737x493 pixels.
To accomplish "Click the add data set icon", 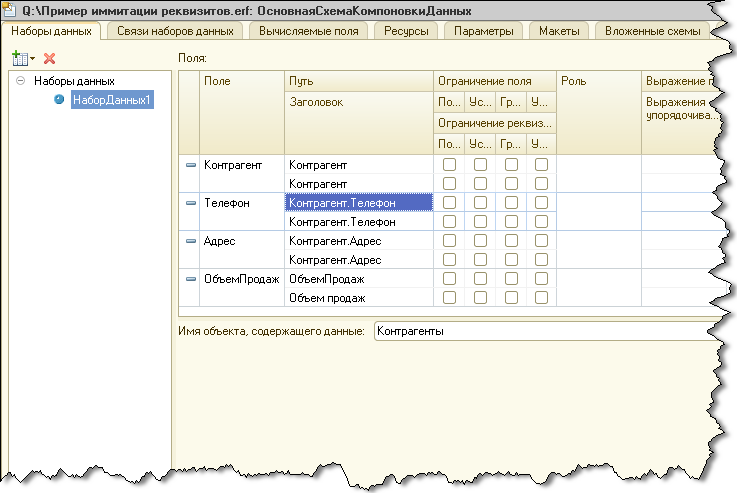I will point(19,59).
